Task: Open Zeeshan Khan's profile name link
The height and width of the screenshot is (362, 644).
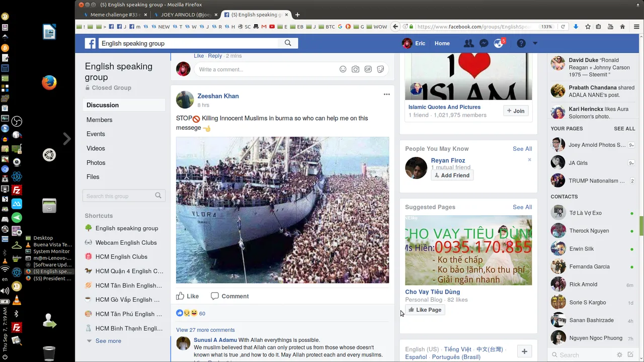Action: (218, 96)
